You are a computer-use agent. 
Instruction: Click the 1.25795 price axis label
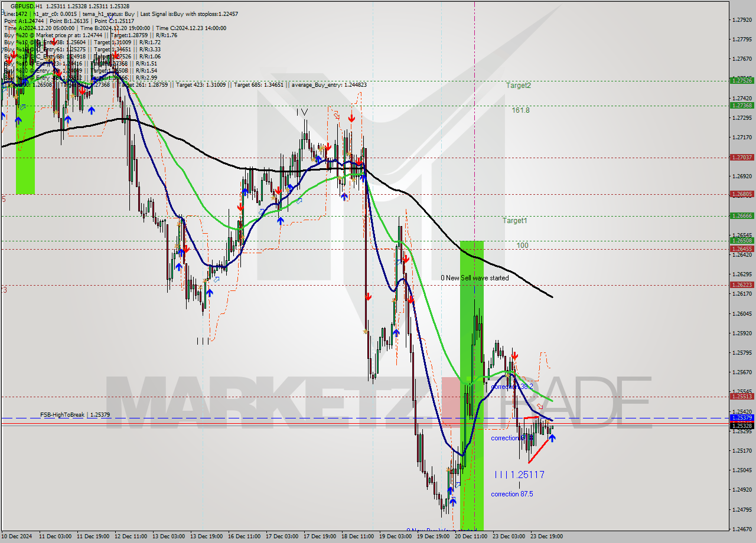[x=742, y=352]
